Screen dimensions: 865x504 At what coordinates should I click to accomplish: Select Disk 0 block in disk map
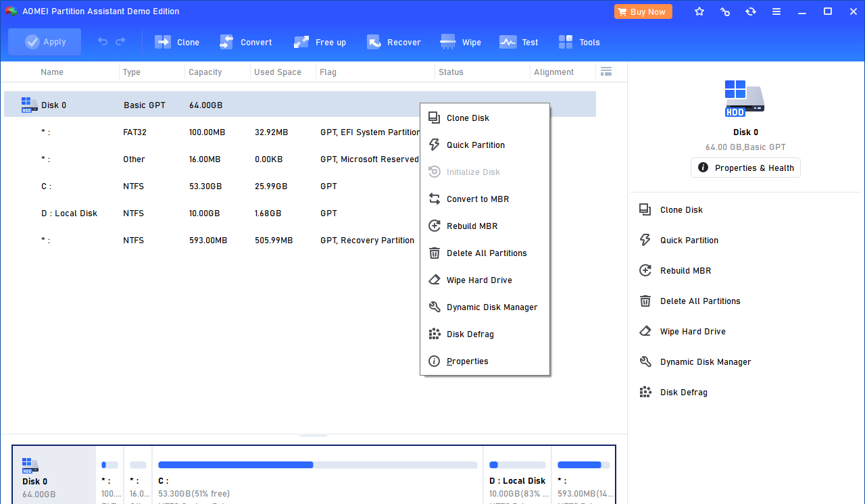(55, 475)
